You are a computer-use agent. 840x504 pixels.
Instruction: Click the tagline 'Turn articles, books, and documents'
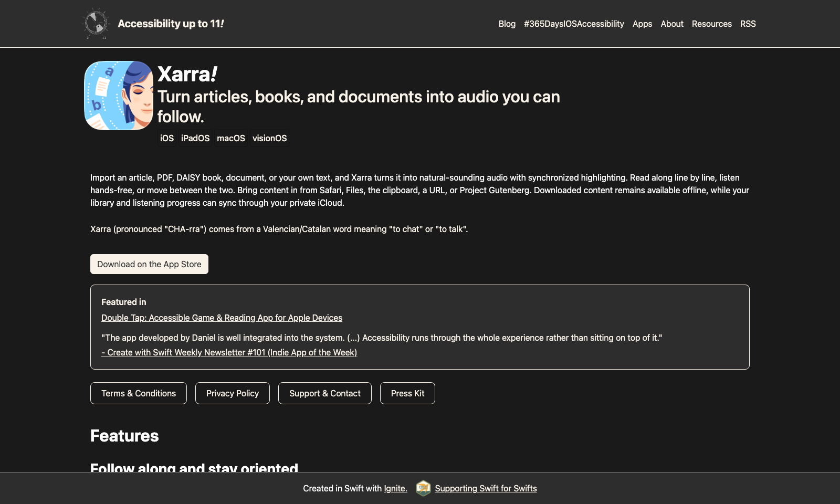click(359, 107)
